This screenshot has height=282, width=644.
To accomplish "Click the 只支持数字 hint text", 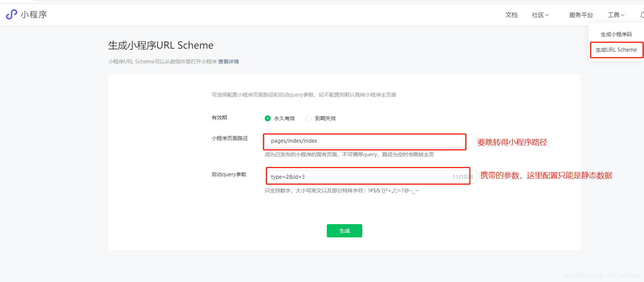I will point(342,191).
